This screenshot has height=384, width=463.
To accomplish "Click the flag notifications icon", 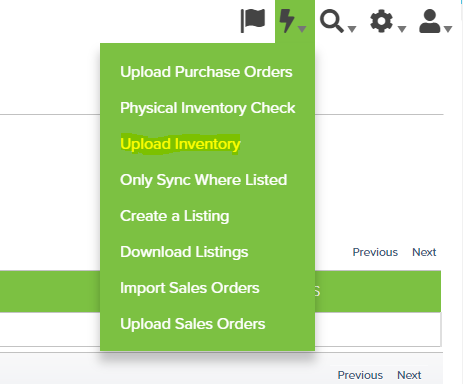I will [x=253, y=21].
